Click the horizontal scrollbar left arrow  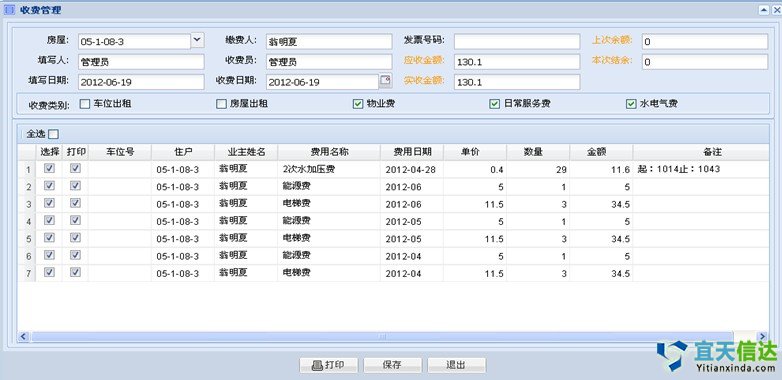23,337
